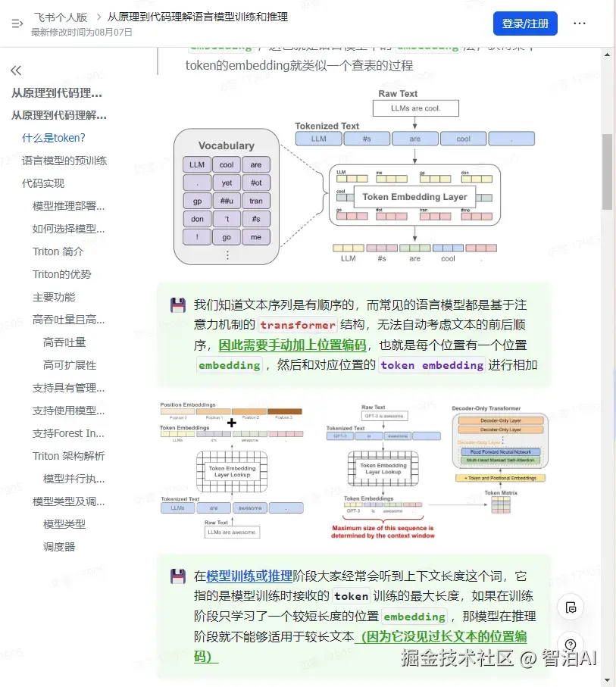Open the catalog icon button bottom right
This screenshot has height=687, width=616.
click(571, 607)
